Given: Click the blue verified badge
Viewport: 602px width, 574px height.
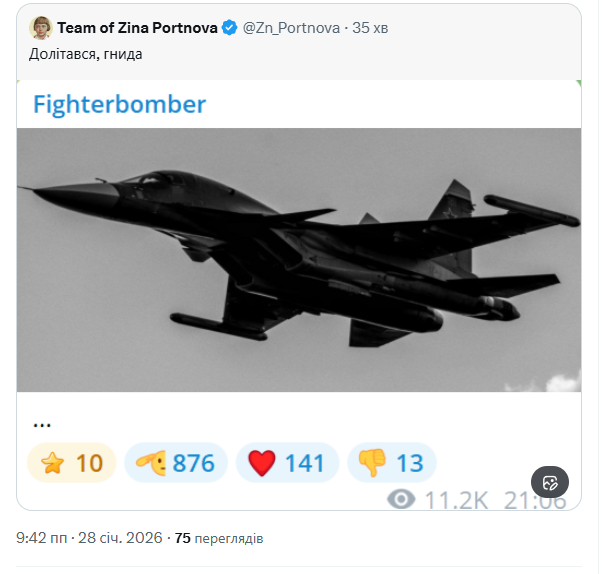Looking at the screenshot, I should pyautogui.click(x=231, y=28).
